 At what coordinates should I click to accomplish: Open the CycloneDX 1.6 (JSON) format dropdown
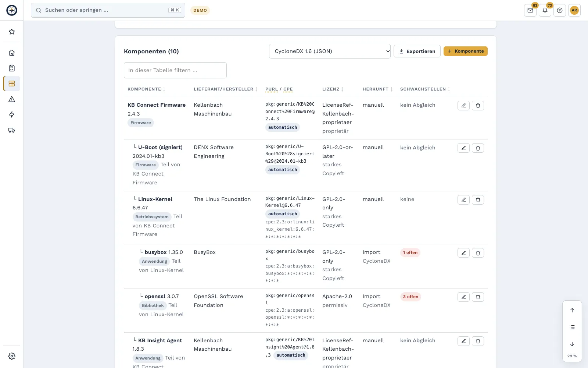pyautogui.click(x=330, y=51)
